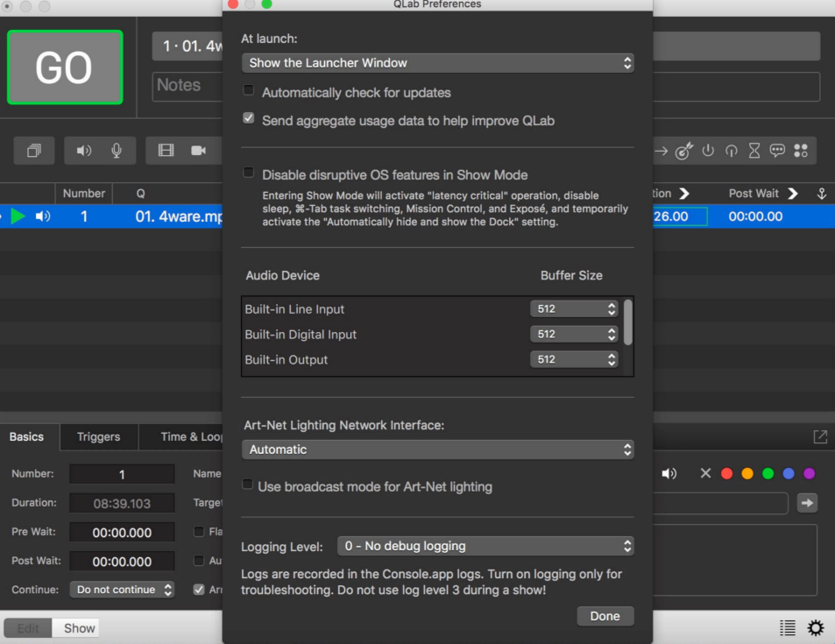Click the Pre Wait field in Basics
The width and height of the screenshot is (835, 644).
point(122,532)
